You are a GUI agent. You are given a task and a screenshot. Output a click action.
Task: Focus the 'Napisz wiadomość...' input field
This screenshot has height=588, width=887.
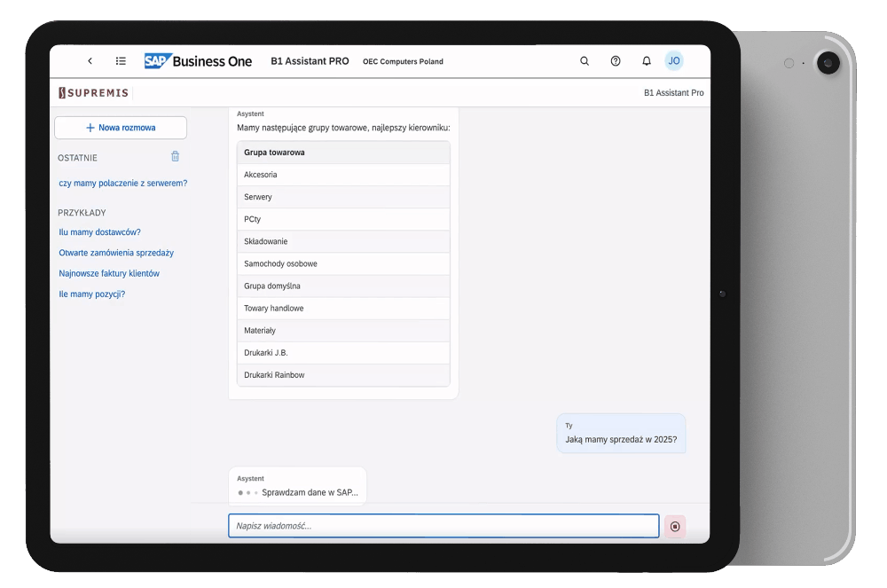(x=443, y=526)
